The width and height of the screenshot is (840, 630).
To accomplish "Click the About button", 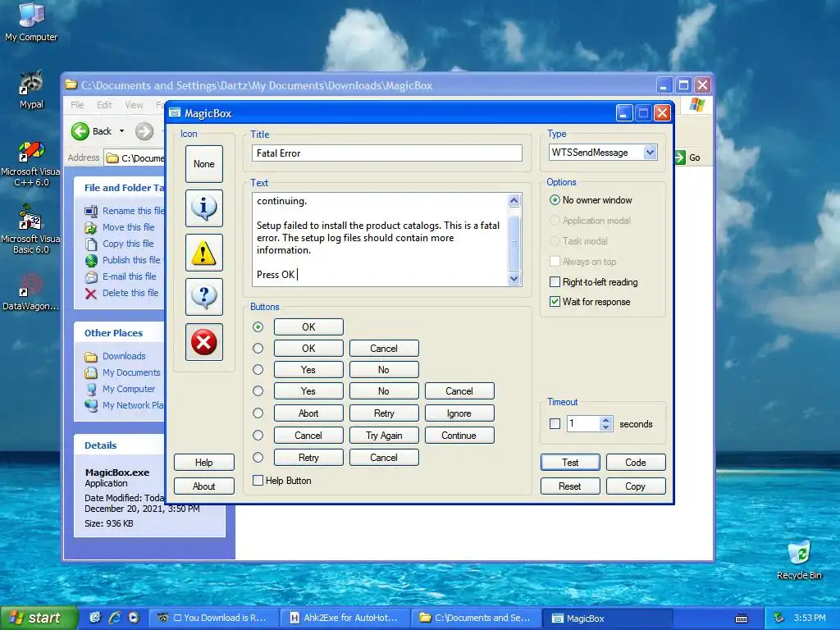I will pyautogui.click(x=204, y=486).
